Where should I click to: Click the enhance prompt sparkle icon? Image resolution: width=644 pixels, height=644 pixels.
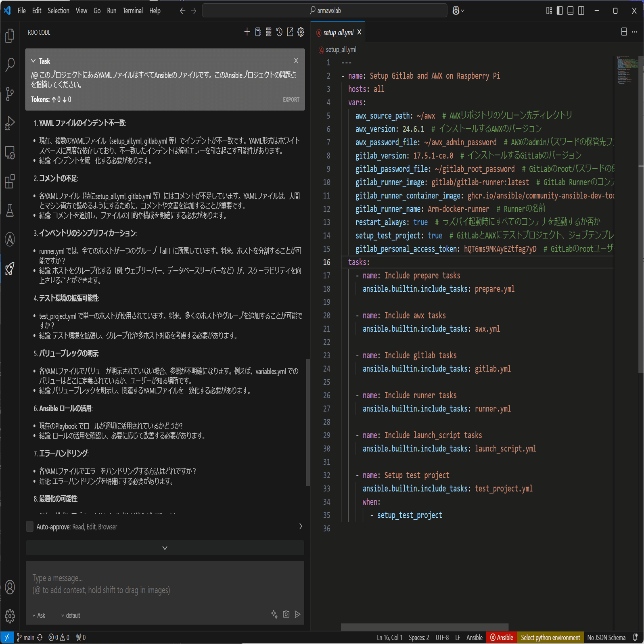274,614
